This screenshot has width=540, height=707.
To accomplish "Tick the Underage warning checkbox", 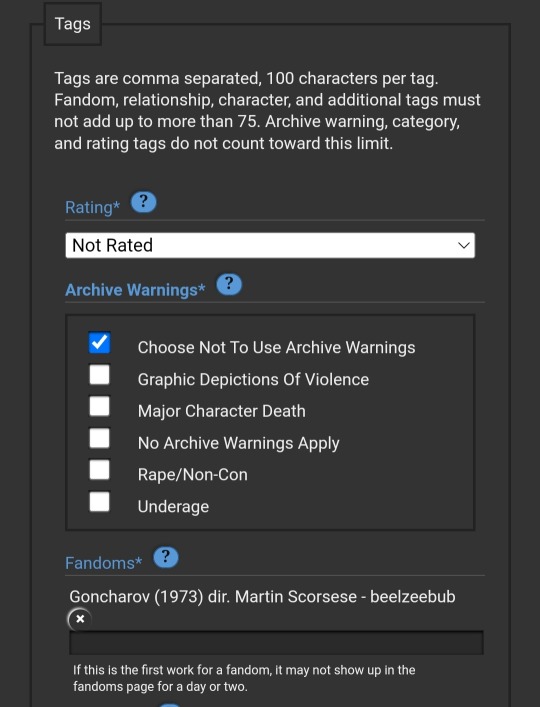I will pos(99,501).
